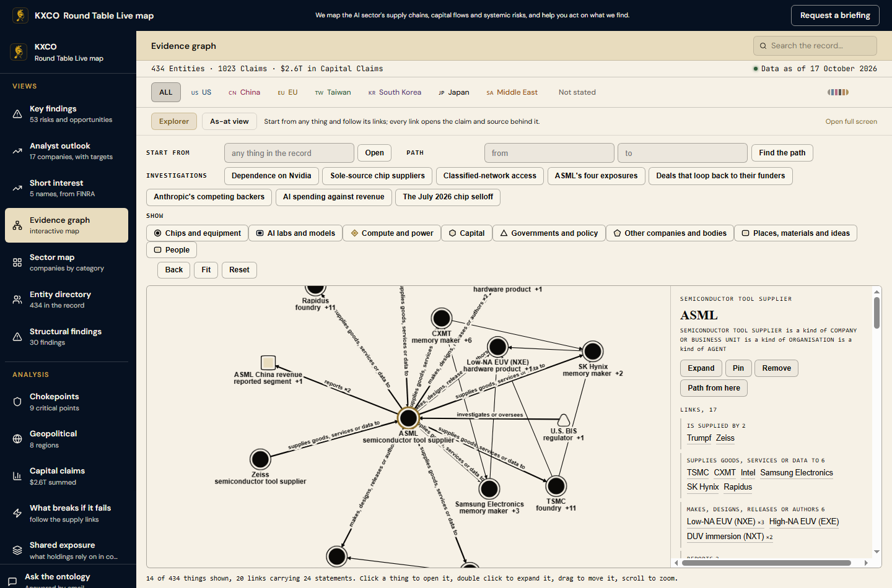Switch to the China region tab
The image size is (892, 588).
click(x=244, y=92)
